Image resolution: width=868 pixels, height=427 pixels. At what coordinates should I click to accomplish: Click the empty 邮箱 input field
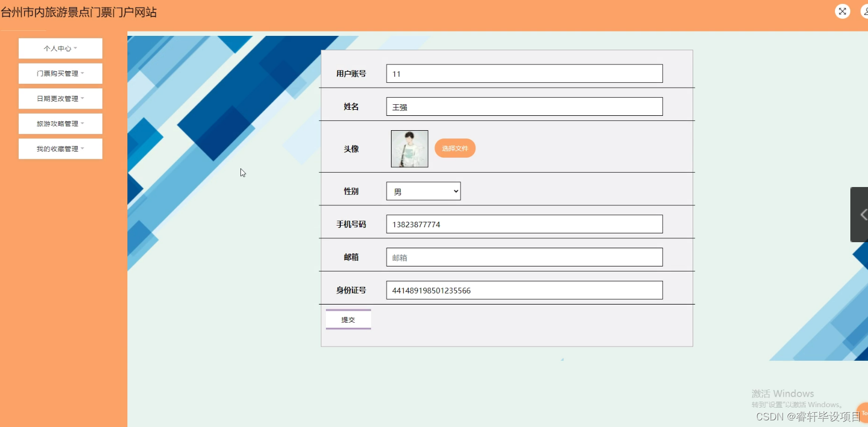tap(524, 257)
